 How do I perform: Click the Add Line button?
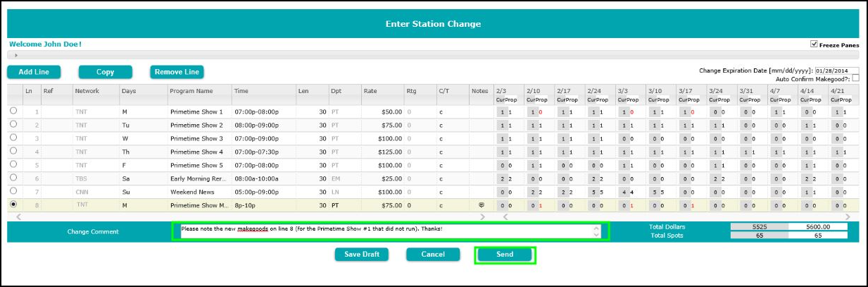click(x=34, y=72)
